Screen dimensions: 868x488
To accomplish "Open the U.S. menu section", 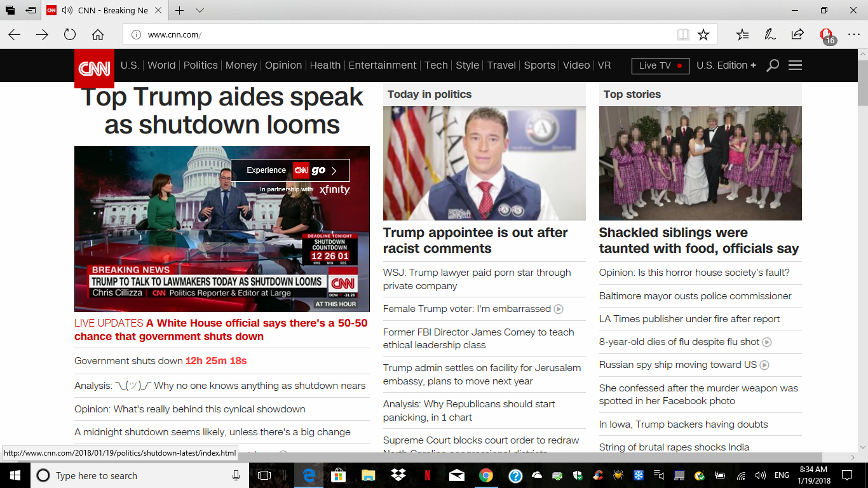I will click(130, 65).
